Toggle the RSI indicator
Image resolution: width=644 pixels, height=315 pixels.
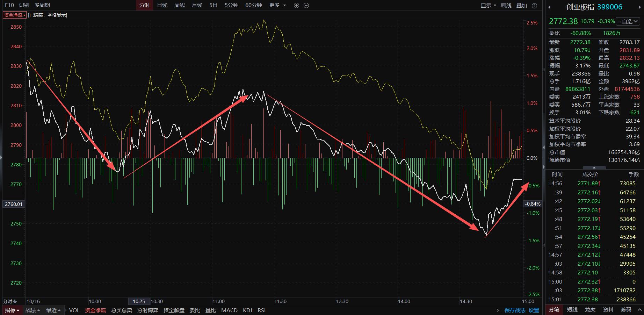click(x=261, y=310)
